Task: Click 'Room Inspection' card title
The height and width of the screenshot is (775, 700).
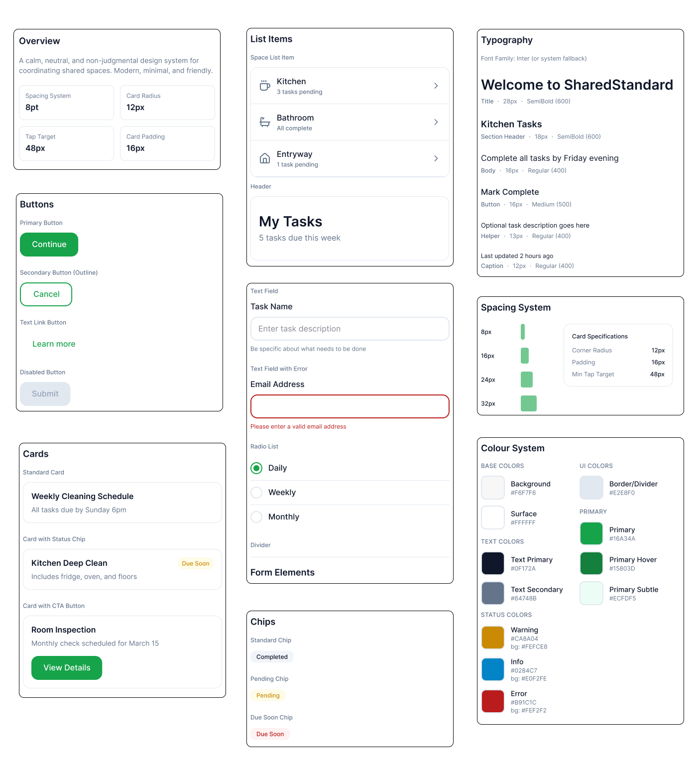Action: [x=63, y=630]
